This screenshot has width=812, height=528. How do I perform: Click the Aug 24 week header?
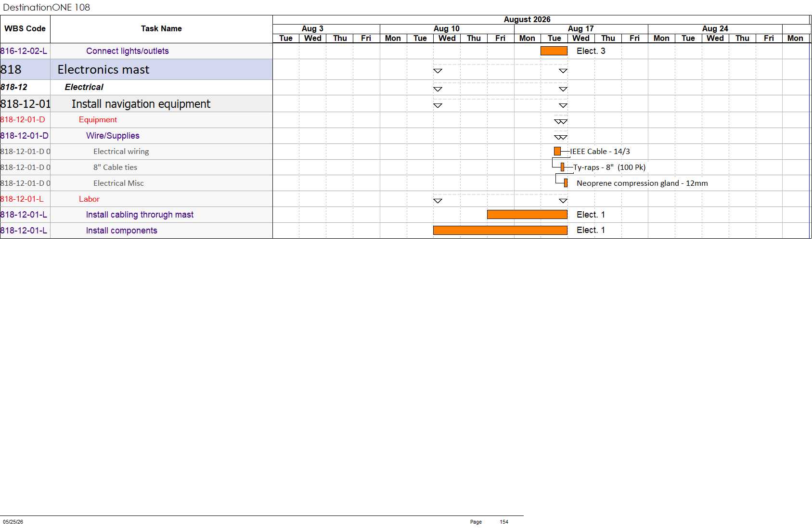click(x=715, y=29)
